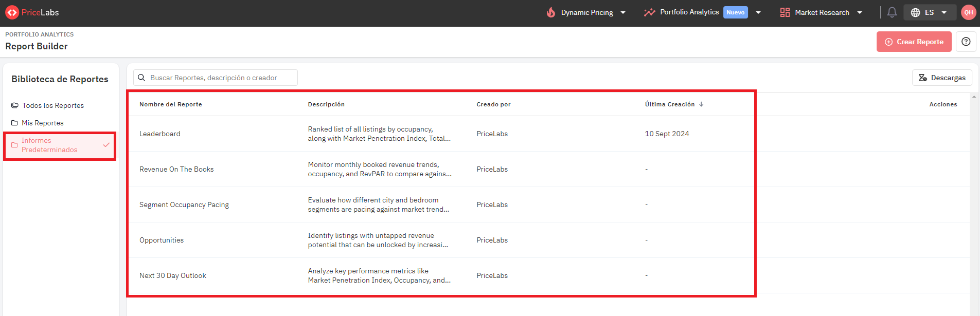Click the Mis Reportes folder icon
The height and width of the screenshot is (316, 980).
(x=14, y=123)
